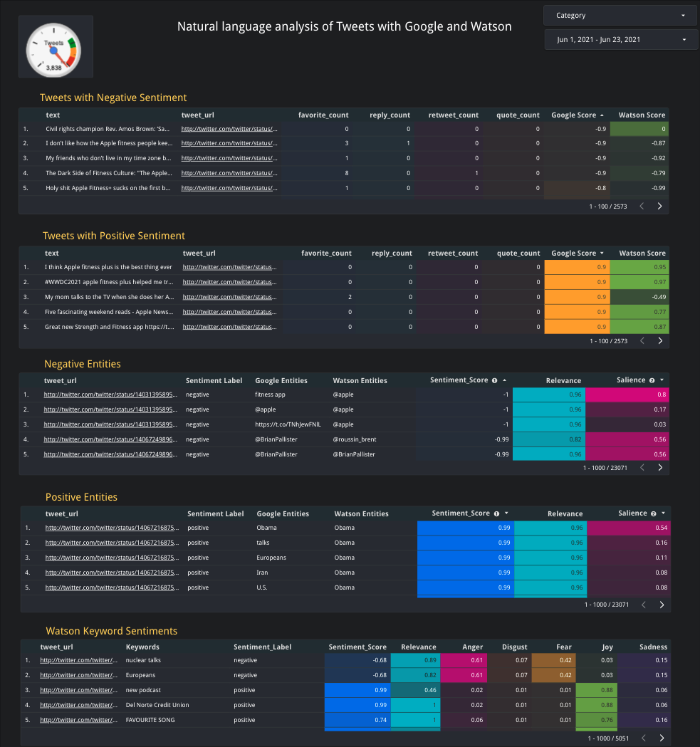Open tweet URL for 'nuclear talks' keyword row
Image resolution: width=700 pixels, height=747 pixels.
[76, 660]
